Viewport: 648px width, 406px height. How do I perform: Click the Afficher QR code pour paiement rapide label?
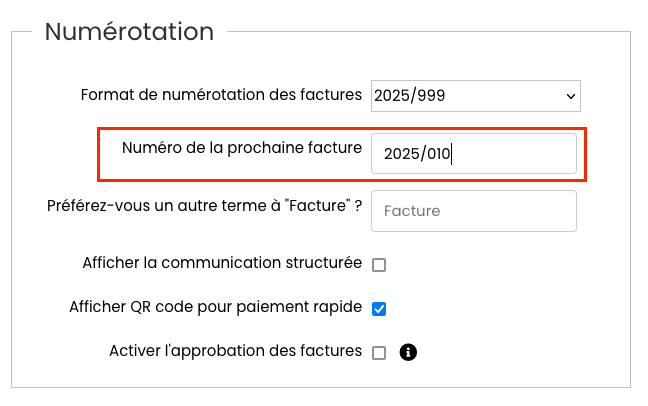point(216,307)
